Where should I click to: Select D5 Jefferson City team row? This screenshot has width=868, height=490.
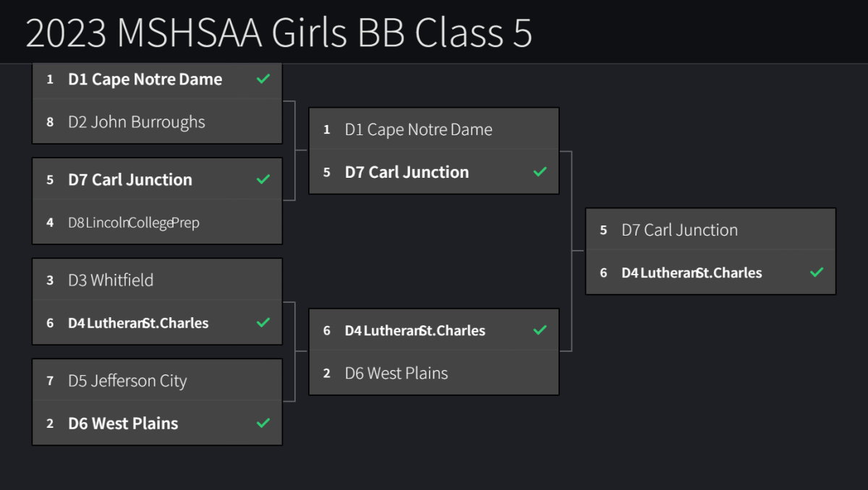pyautogui.click(x=127, y=381)
